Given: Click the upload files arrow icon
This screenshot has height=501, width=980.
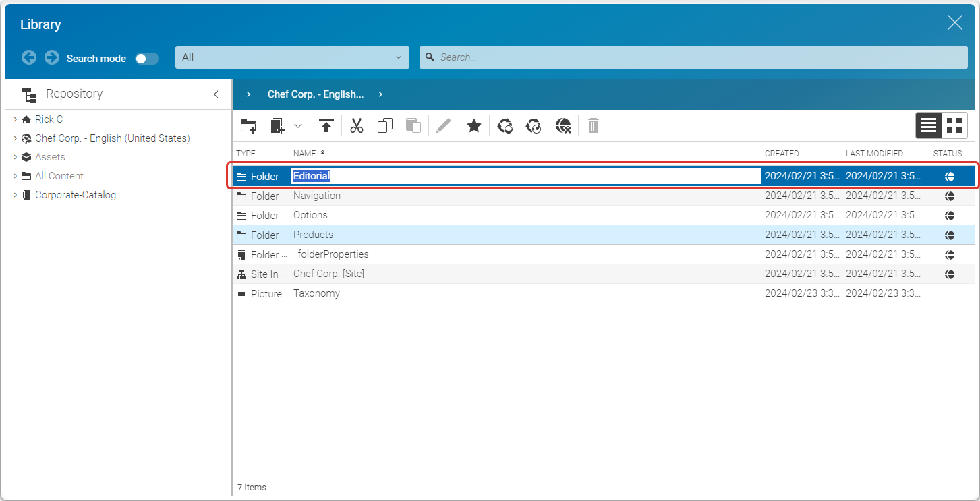Looking at the screenshot, I should pos(326,125).
